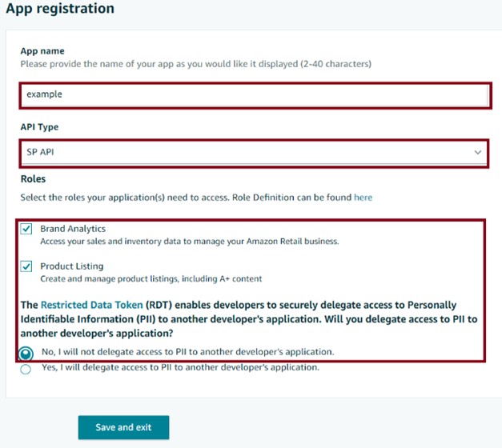502x448 pixels.
Task: Click 'Yes, I will delegate access' label text
Action: tap(180, 367)
